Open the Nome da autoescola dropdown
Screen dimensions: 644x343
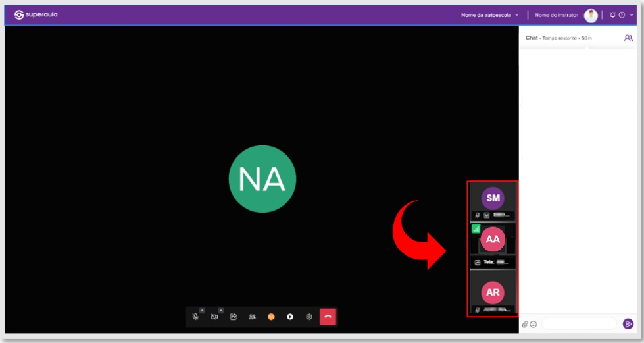(x=490, y=14)
